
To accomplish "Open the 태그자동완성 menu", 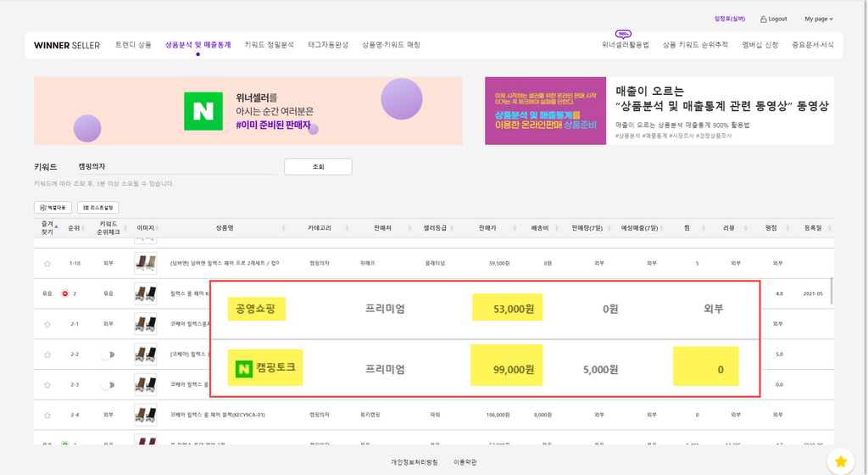I will coord(328,45).
